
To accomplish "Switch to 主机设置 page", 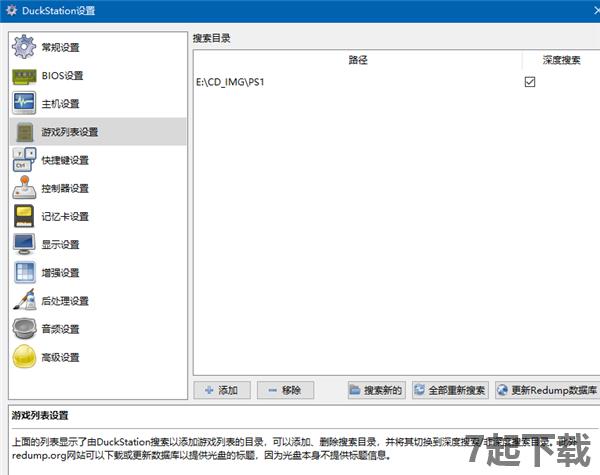I will 98,104.
